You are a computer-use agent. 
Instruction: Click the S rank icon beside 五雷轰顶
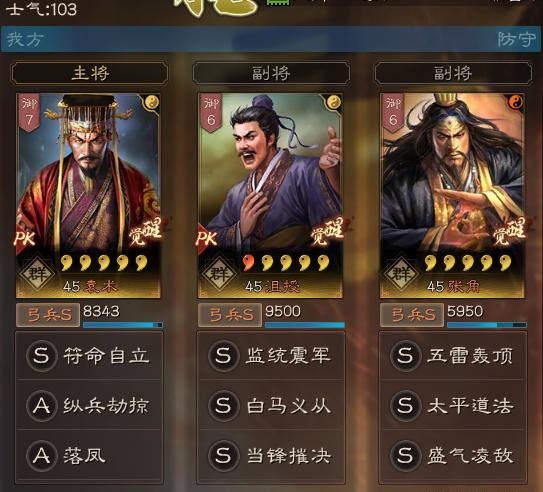(x=405, y=355)
